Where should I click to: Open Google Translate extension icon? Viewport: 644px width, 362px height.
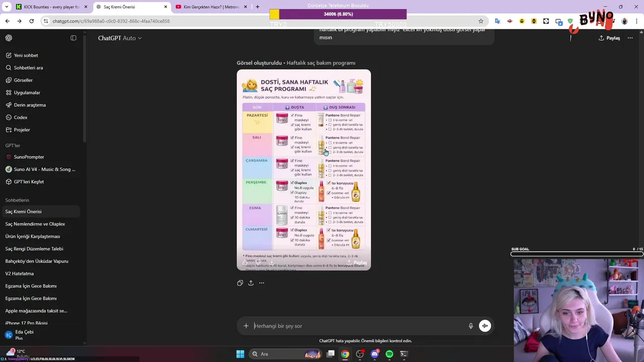pyautogui.click(x=498, y=21)
